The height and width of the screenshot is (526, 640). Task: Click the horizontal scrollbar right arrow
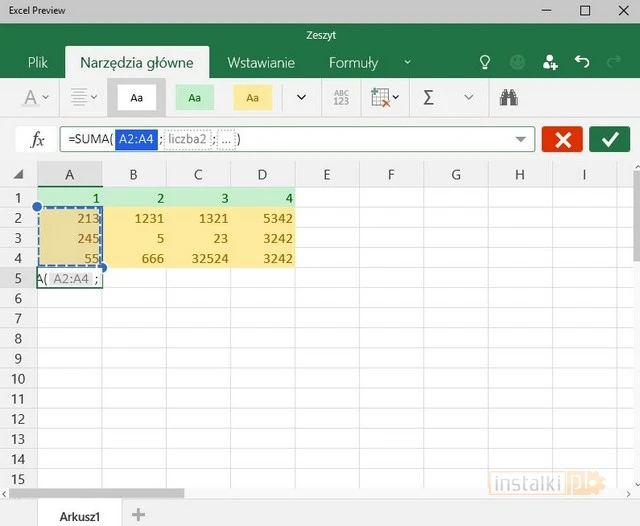628,494
